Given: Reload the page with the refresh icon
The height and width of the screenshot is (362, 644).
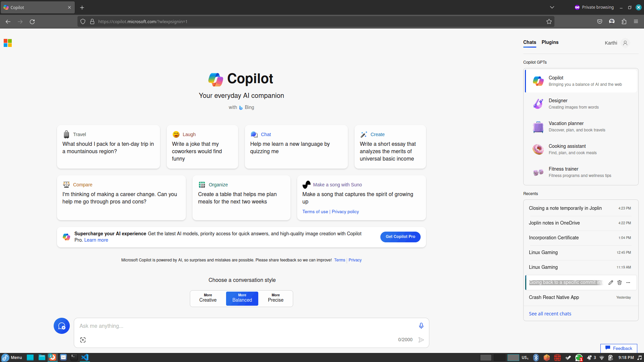Looking at the screenshot, I should click(x=32, y=21).
